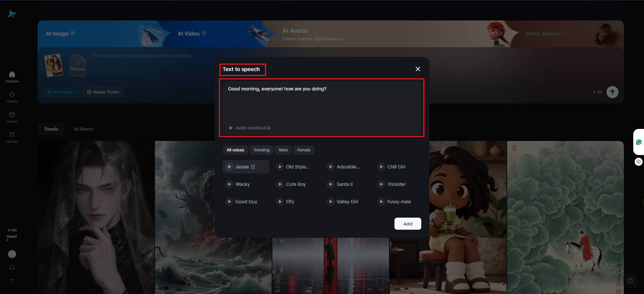Open the help question mark icon
The image size is (644, 294).
pos(630,281)
